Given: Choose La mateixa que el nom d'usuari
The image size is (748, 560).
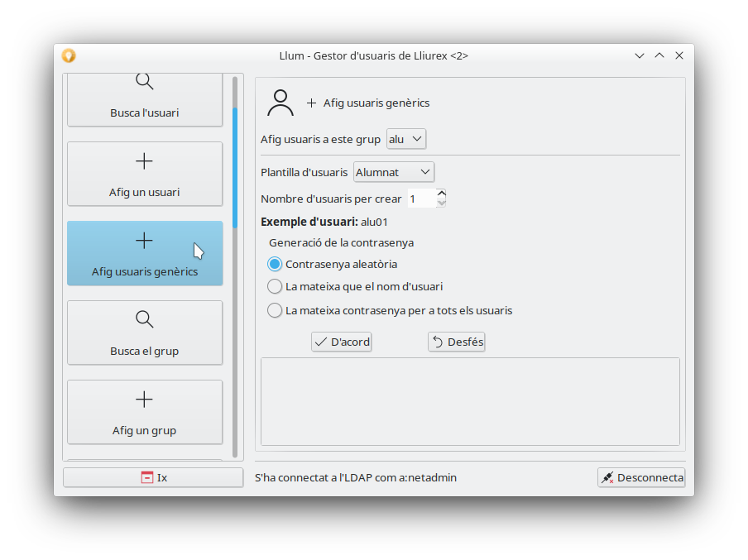Looking at the screenshot, I should (276, 287).
